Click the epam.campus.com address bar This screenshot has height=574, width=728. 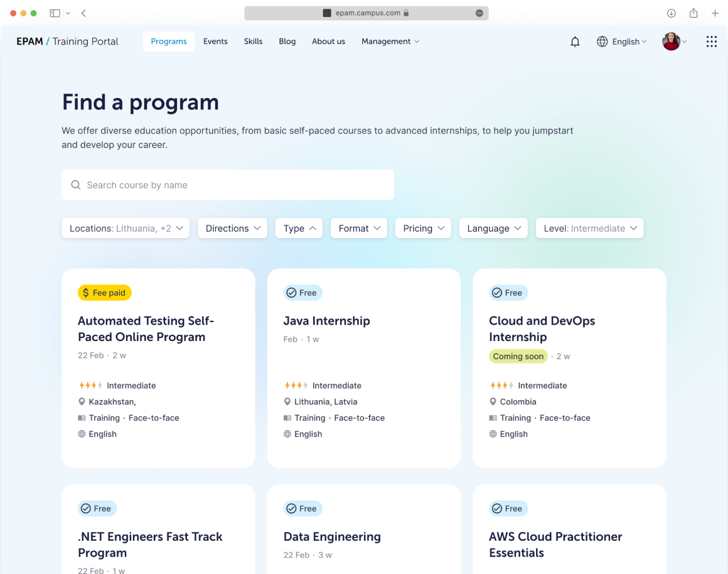(x=366, y=13)
